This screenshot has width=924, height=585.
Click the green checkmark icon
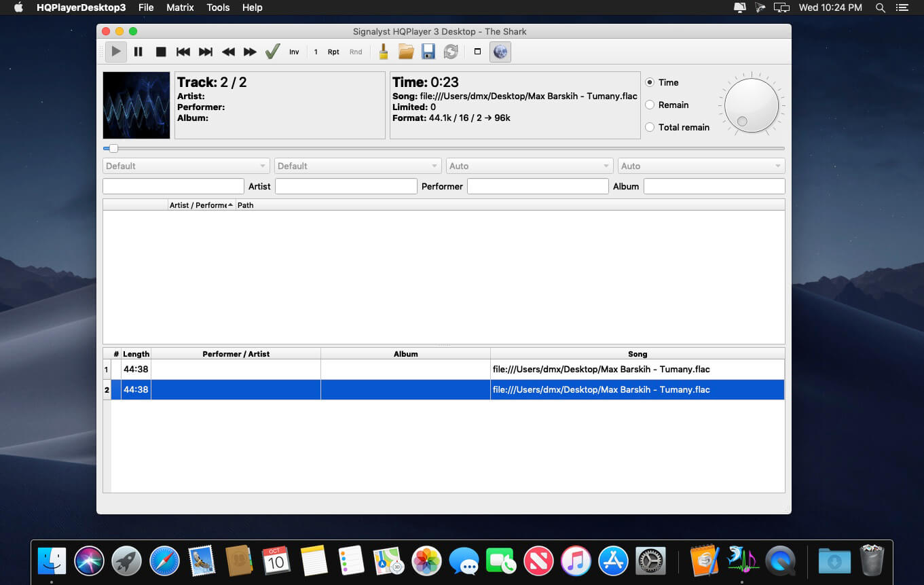[272, 52]
